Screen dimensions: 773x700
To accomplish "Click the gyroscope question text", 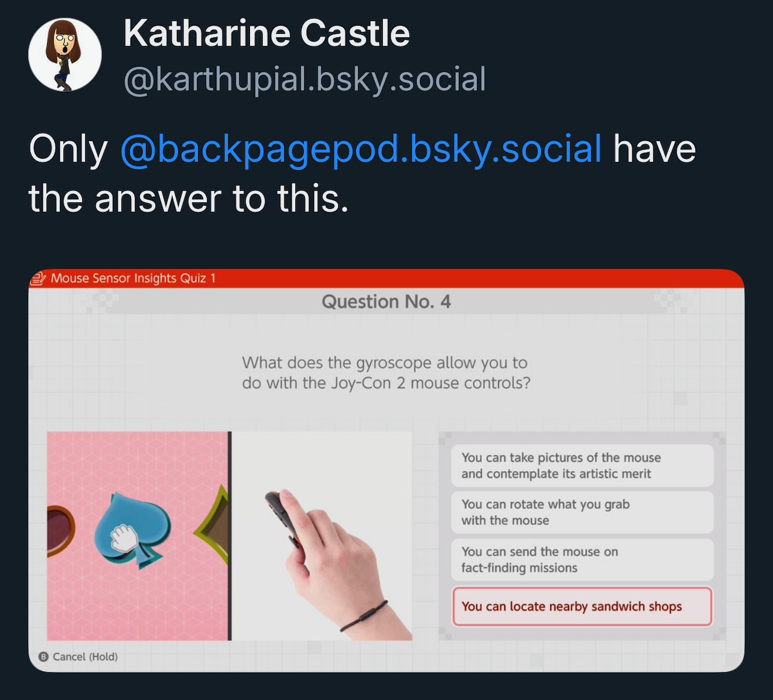I will click(386, 373).
